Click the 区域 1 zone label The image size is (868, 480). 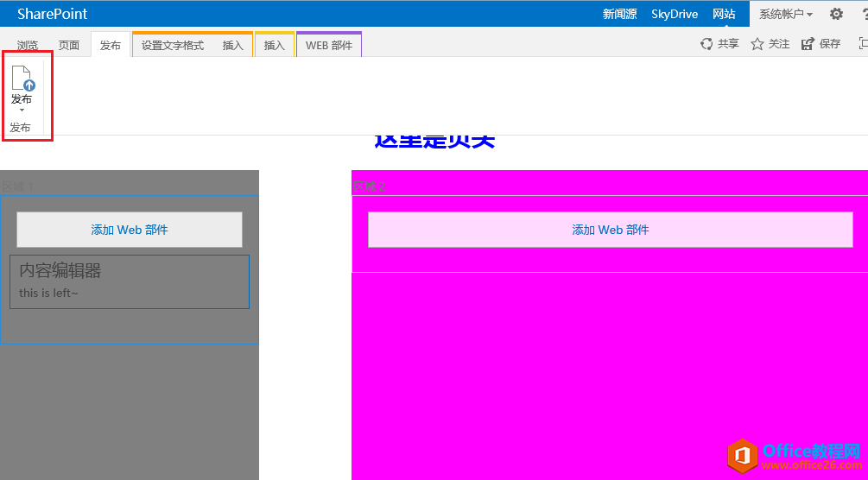click(x=18, y=186)
